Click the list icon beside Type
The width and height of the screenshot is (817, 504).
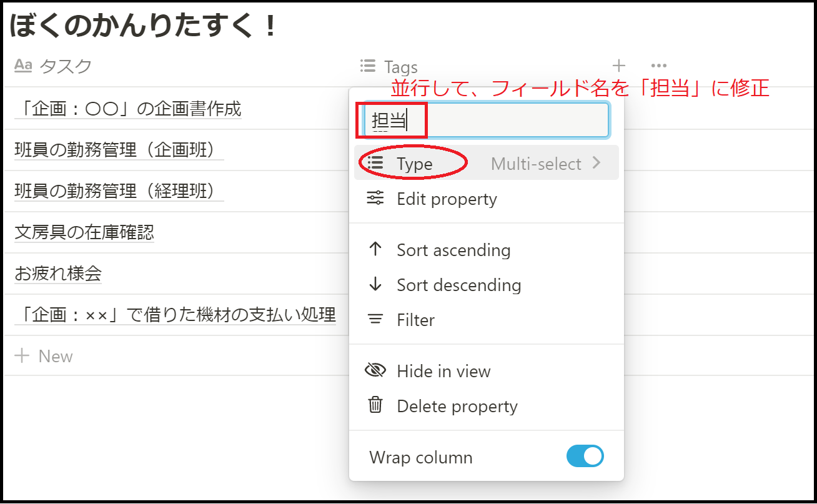tap(375, 163)
